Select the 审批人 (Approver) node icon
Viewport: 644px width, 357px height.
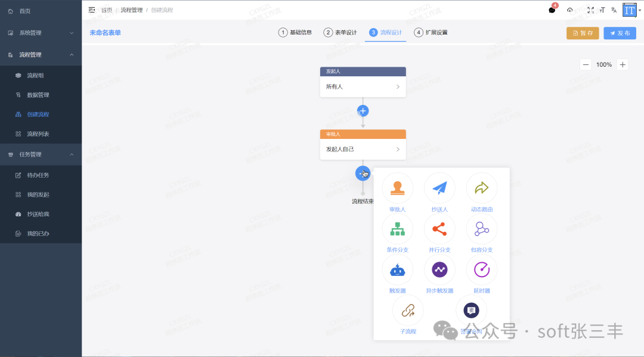coord(397,187)
